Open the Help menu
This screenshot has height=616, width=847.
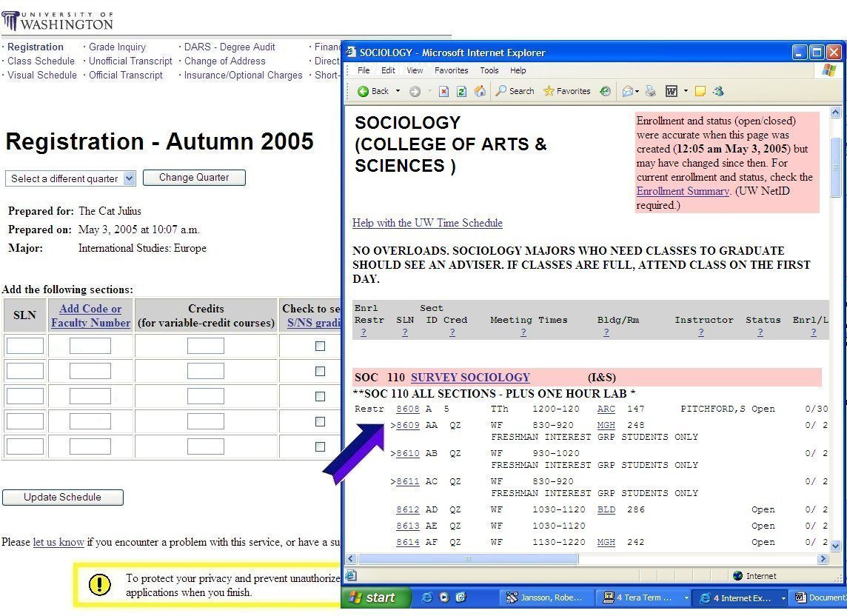tap(518, 70)
